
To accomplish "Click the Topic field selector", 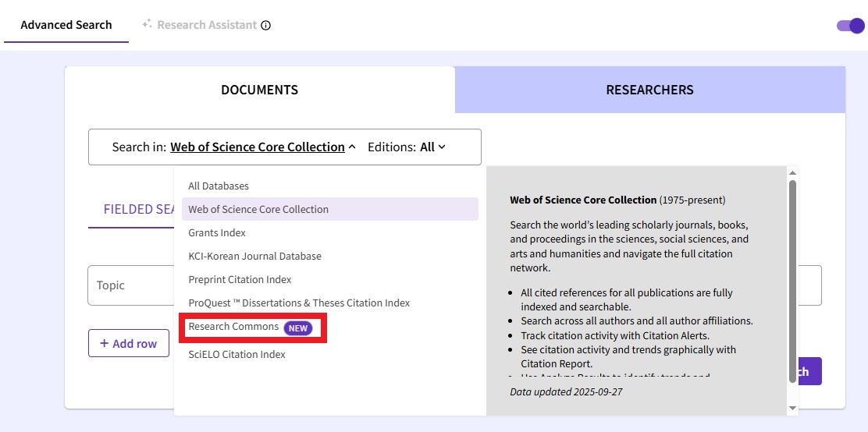I will (x=130, y=285).
